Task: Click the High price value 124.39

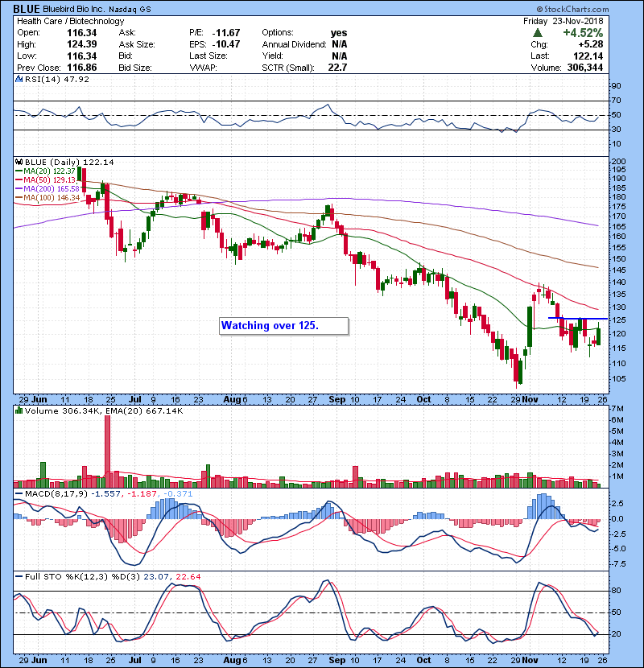Action: pyautogui.click(x=82, y=44)
